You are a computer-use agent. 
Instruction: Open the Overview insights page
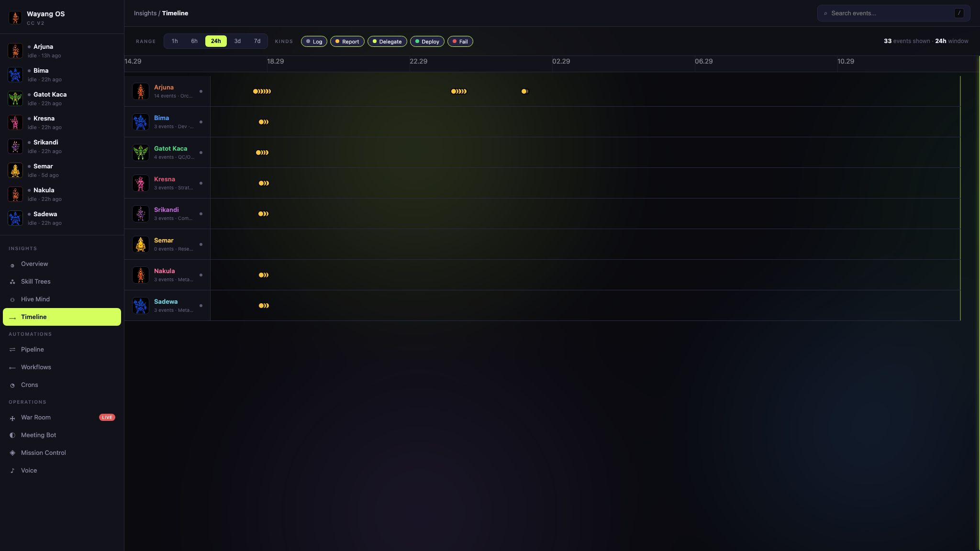tap(62, 264)
